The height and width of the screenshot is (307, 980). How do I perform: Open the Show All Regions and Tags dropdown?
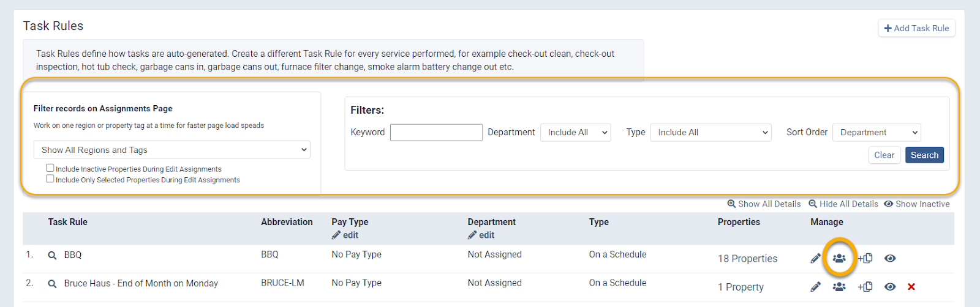(x=171, y=150)
